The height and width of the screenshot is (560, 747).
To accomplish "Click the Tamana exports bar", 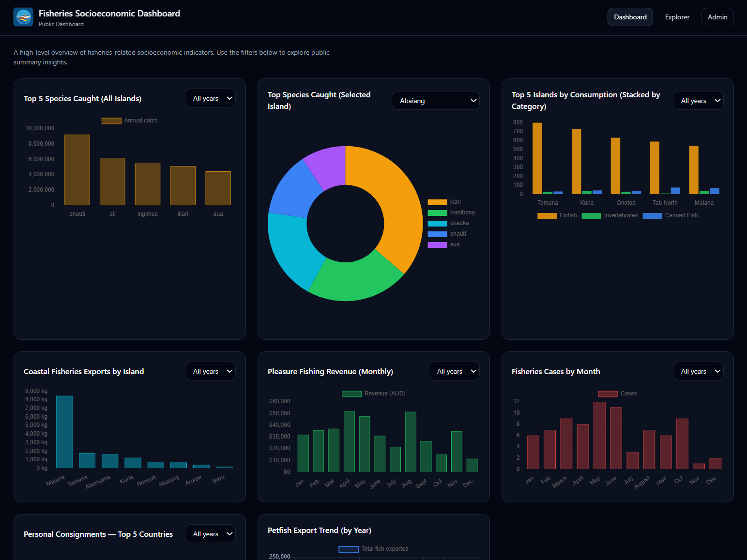I will pyautogui.click(x=87, y=460).
